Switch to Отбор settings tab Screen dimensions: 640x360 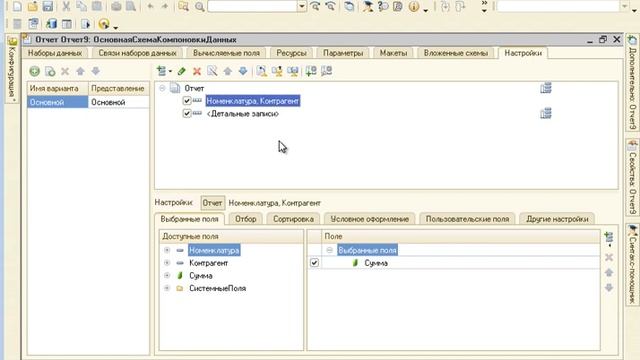[x=246, y=219]
